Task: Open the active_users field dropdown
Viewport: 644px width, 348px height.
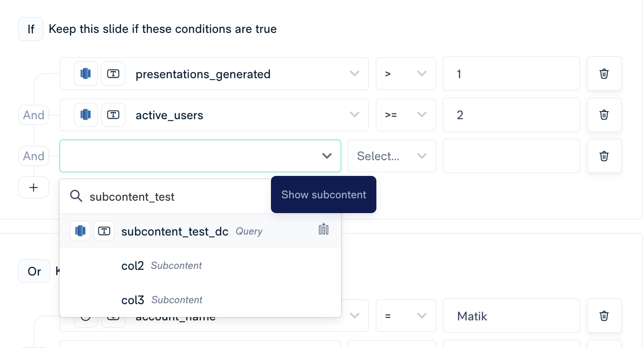Action: [x=354, y=115]
